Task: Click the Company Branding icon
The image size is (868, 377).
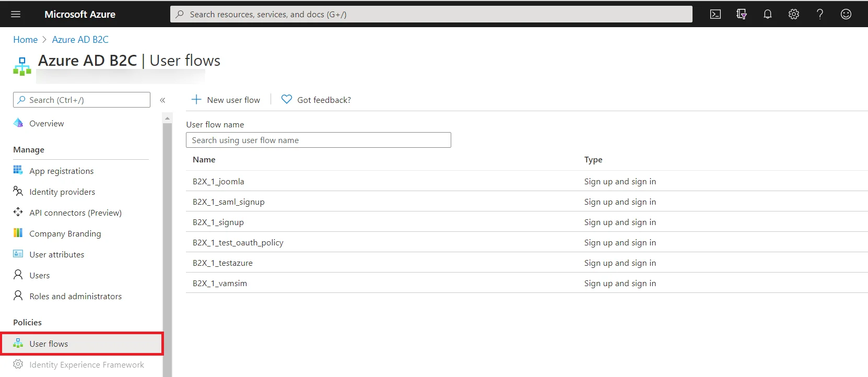Action: click(18, 233)
